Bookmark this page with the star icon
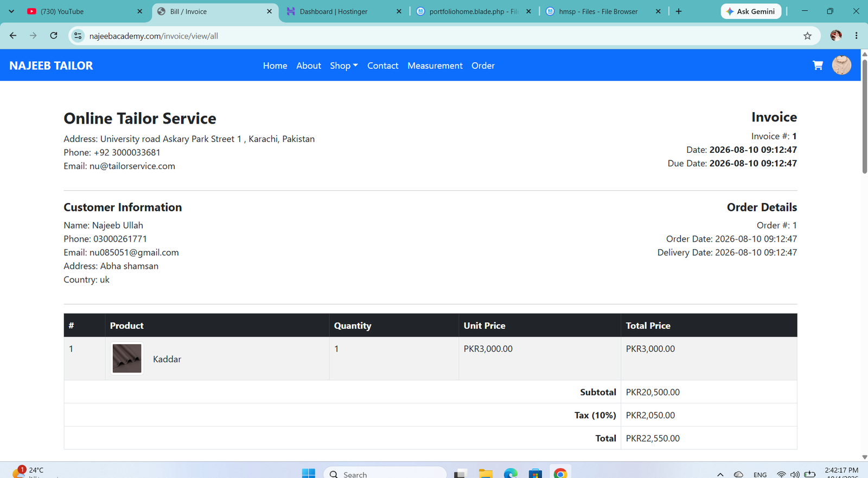The image size is (868, 478). (x=807, y=36)
